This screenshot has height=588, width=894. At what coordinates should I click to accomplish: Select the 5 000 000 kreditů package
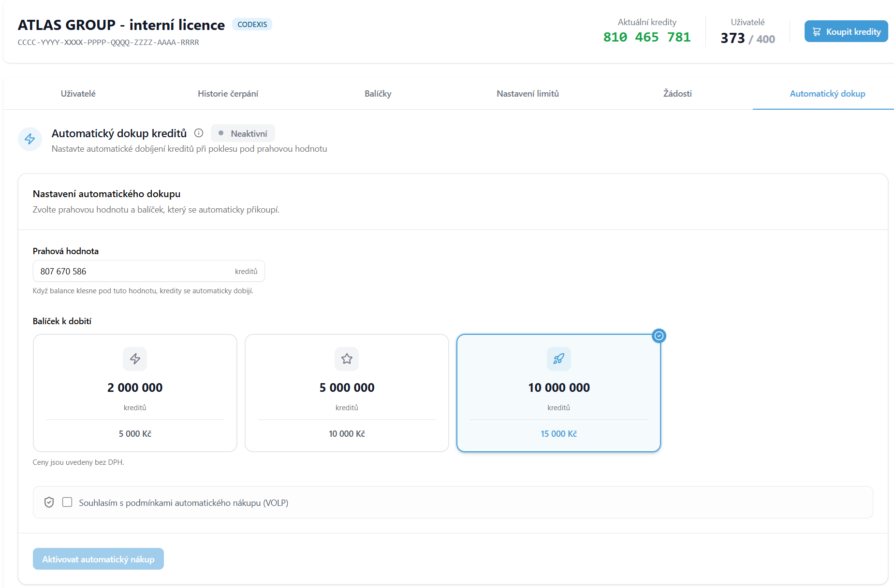coord(347,393)
